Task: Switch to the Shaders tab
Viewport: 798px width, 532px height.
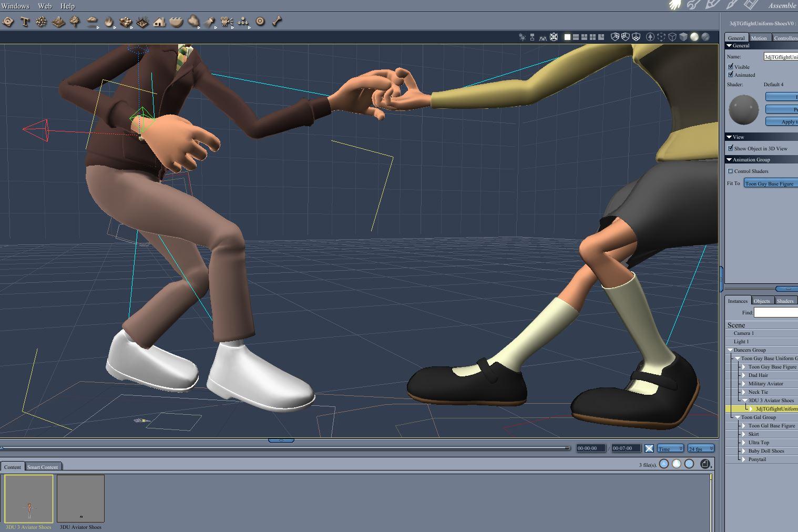Action: [x=785, y=301]
